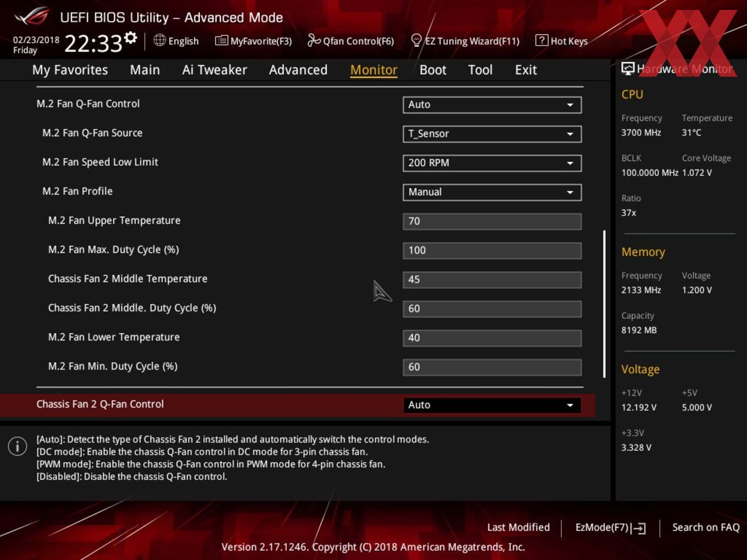Viewport: 747px width, 560px height.
Task: Show Hot Keys question mark icon
Action: click(542, 40)
